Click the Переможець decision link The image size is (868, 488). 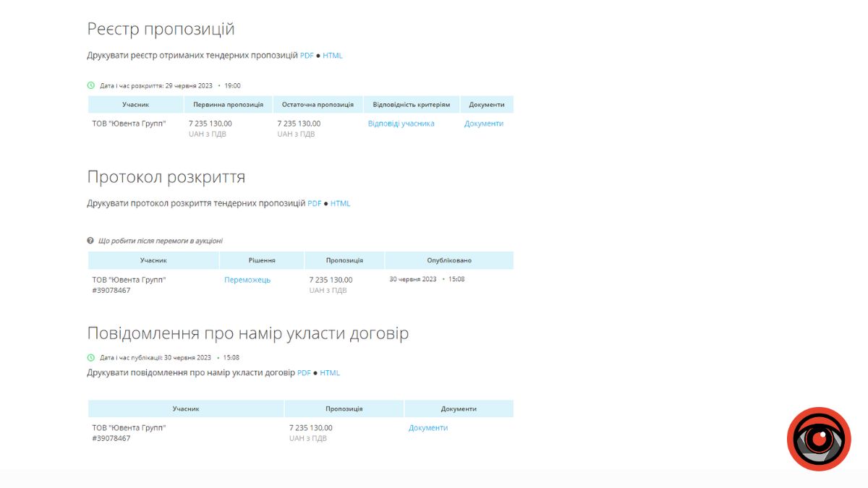247,280
